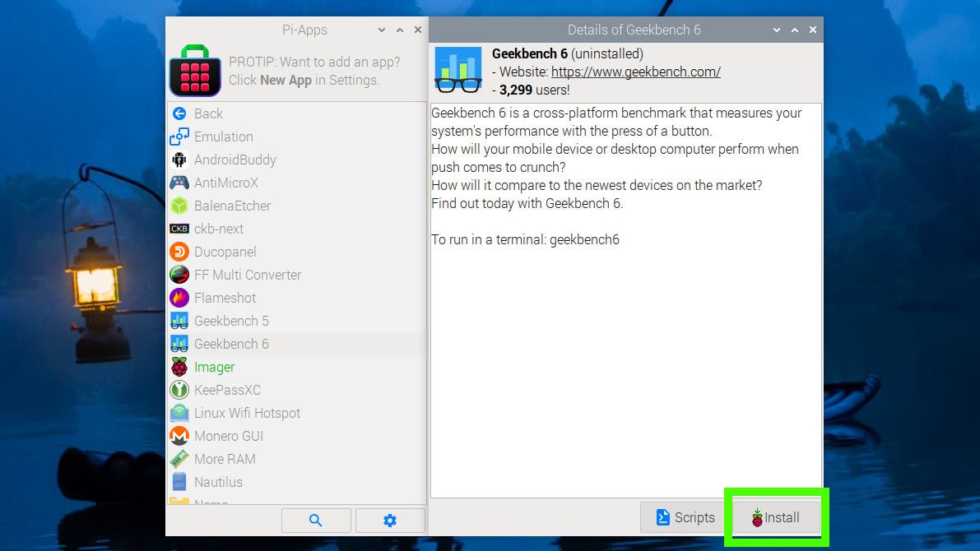Select the KeePassXC app icon
Viewport: 980px width, 551px height.
[180, 390]
